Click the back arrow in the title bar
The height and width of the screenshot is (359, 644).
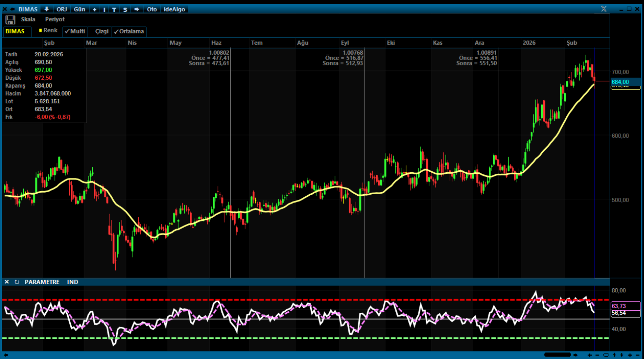(x=13, y=9)
